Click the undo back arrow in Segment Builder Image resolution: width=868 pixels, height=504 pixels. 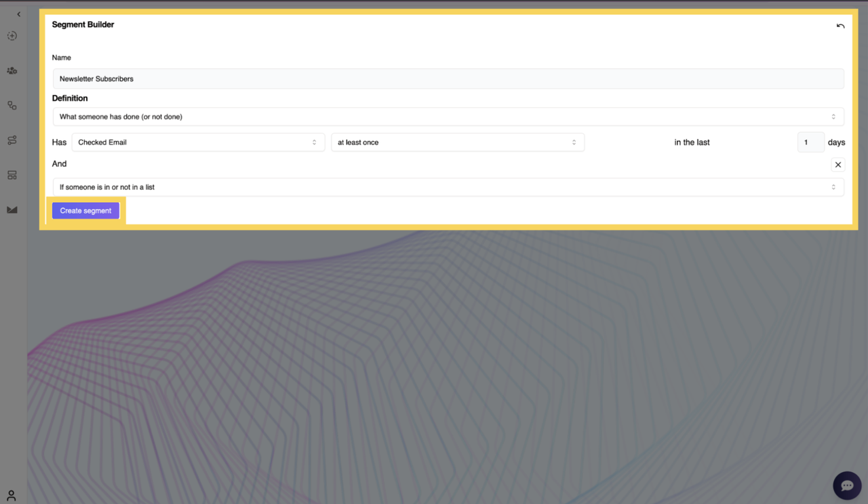point(840,26)
